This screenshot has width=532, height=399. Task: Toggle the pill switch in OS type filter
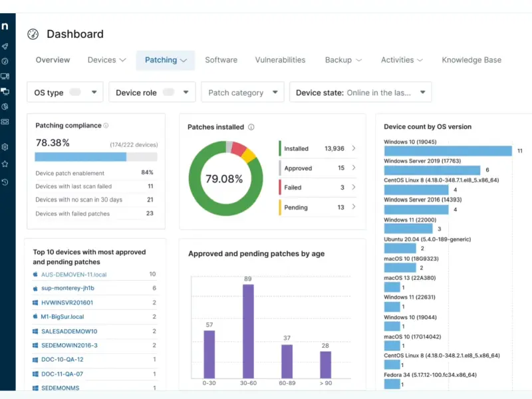(x=75, y=92)
